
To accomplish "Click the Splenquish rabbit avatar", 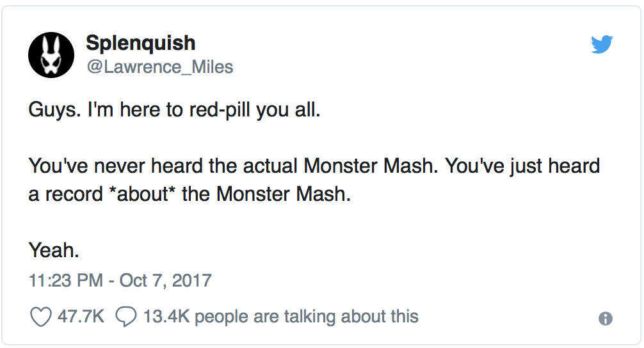I will click(51, 54).
